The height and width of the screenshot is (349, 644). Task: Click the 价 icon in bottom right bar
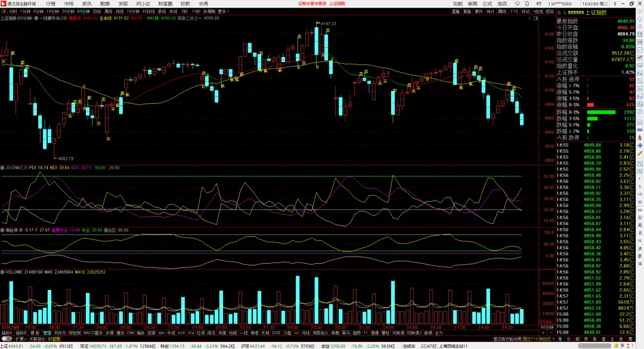pos(569,339)
